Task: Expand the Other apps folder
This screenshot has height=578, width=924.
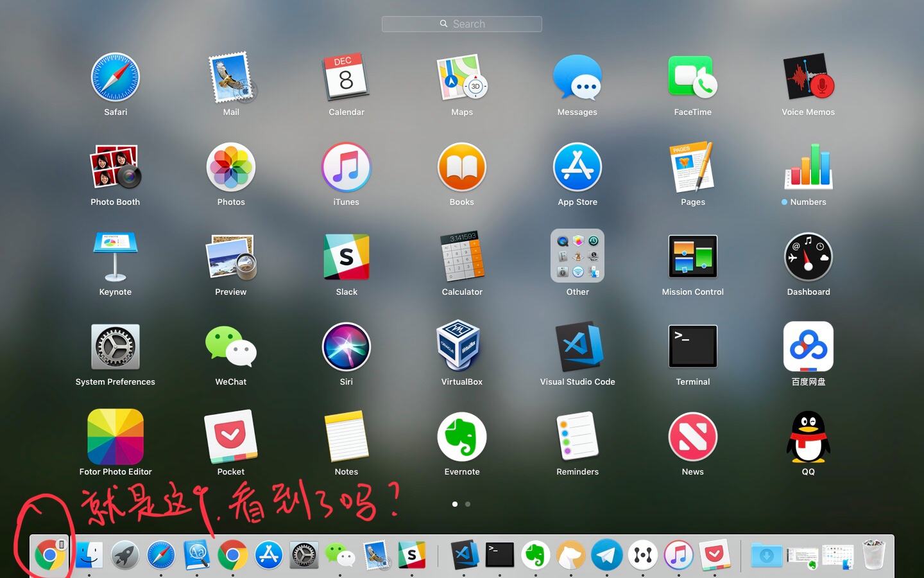Action: click(577, 257)
